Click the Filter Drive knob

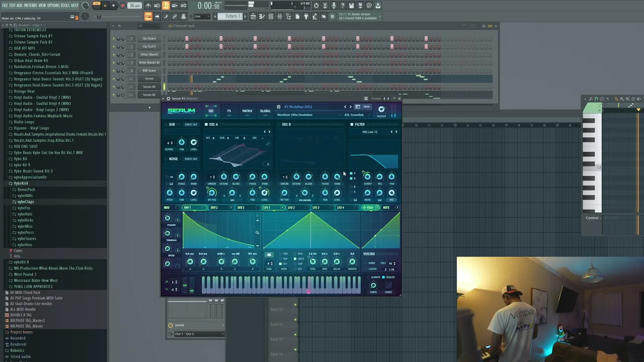pos(367,193)
